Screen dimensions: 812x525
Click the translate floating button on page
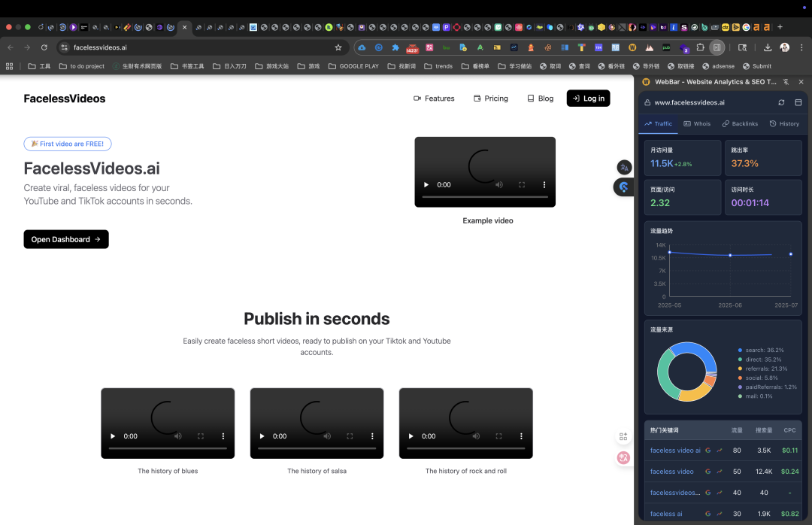(x=624, y=168)
